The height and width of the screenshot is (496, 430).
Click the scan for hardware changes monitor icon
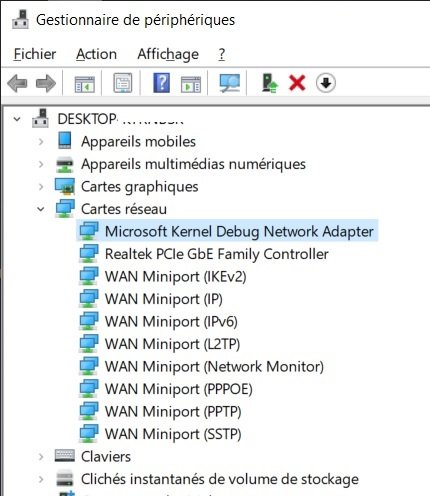click(229, 83)
